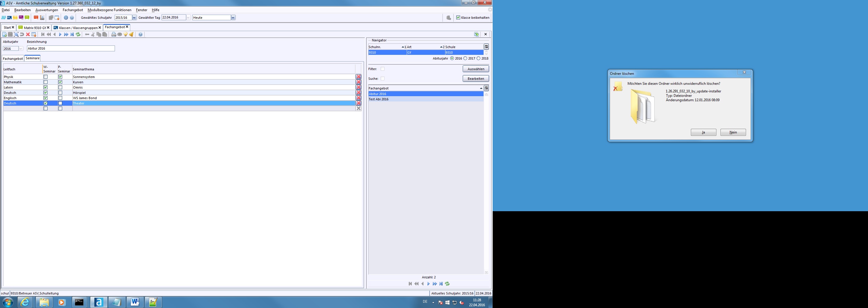Toggle W-Seminar checkbox for Latein
This screenshot has height=308, width=868.
click(46, 87)
